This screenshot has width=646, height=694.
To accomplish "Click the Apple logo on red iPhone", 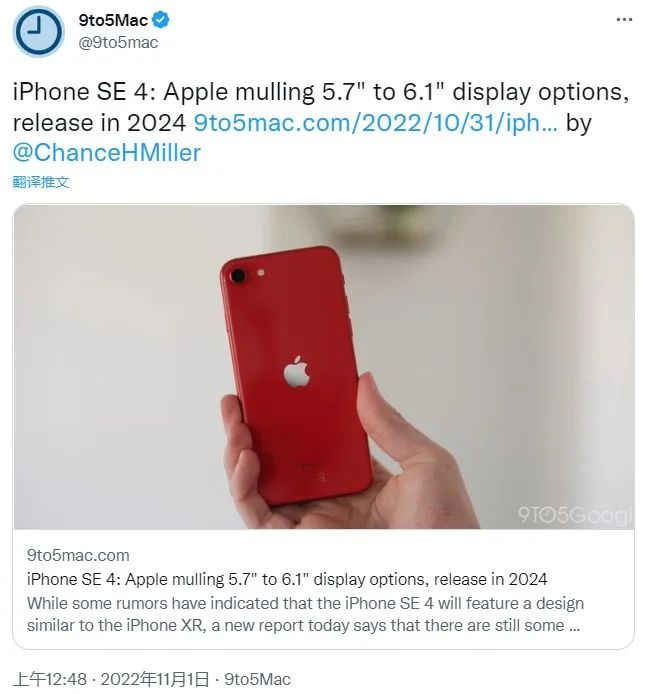I will click(297, 371).
